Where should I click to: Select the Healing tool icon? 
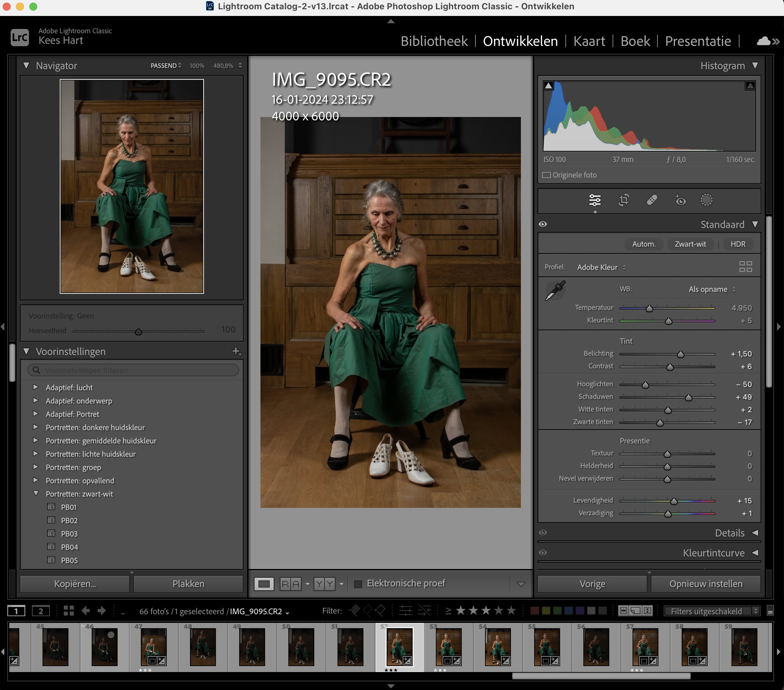coord(652,200)
